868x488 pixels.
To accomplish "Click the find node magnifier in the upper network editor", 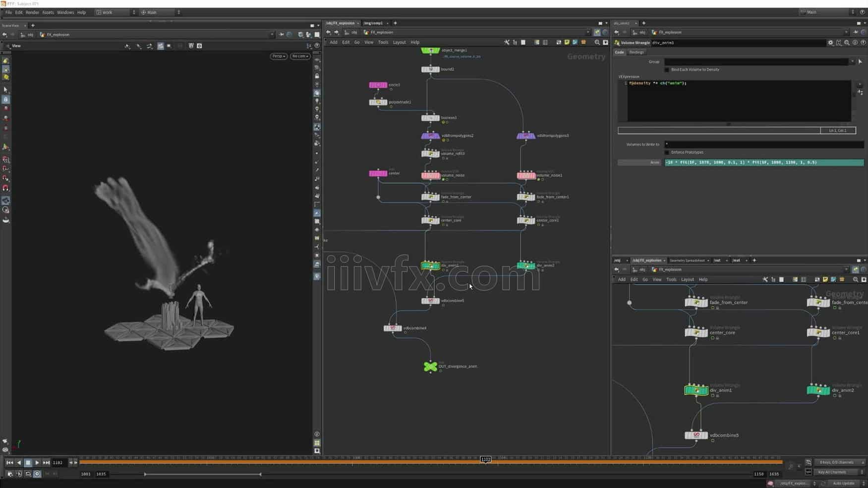I will coord(597,42).
